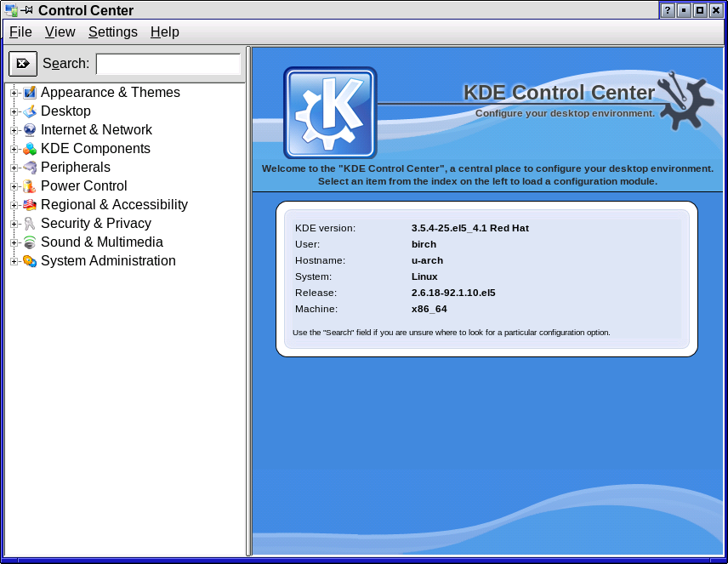The image size is (728, 564).
Task: Select the Internet & Network globe icon
Action: (x=30, y=130)
